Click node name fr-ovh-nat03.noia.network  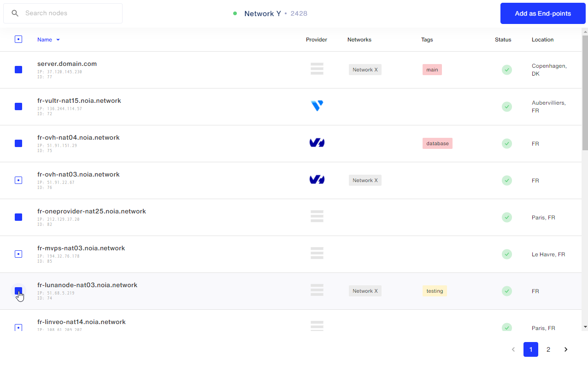click(x=78, y=174)
